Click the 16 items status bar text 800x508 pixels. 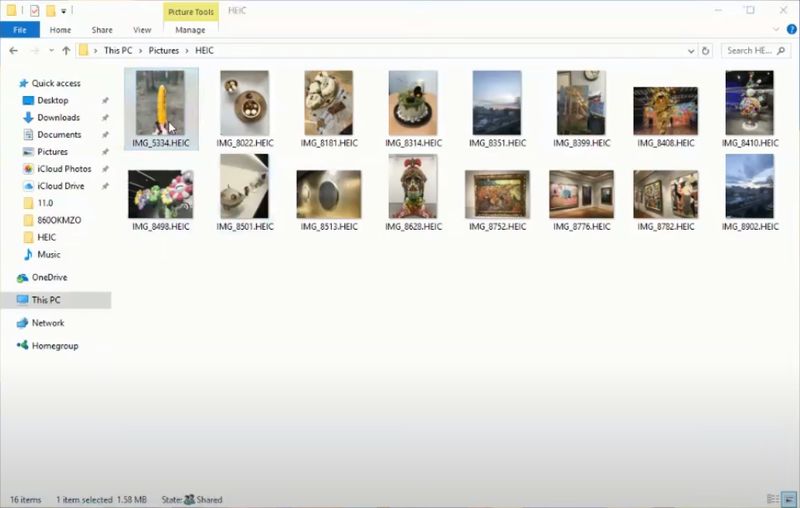click(26, 500)
